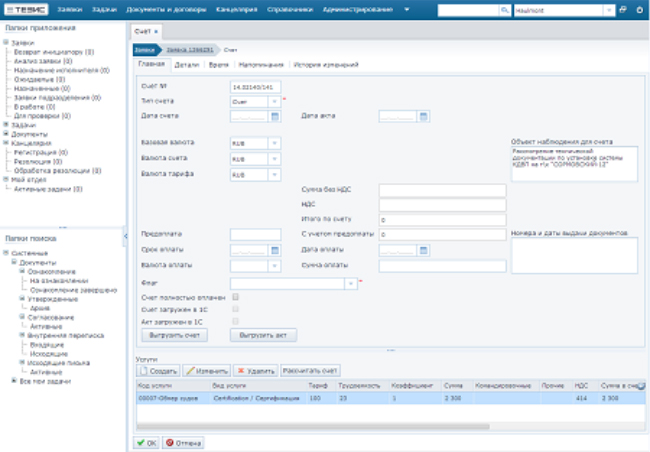Open calendar for Дата оплаты
The height and width of the screenshot is (452, 650).
(423, 250)
